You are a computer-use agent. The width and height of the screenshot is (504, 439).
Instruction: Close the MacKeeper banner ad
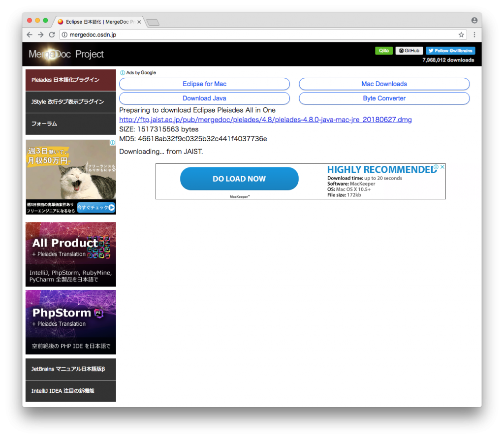point(442,167)
